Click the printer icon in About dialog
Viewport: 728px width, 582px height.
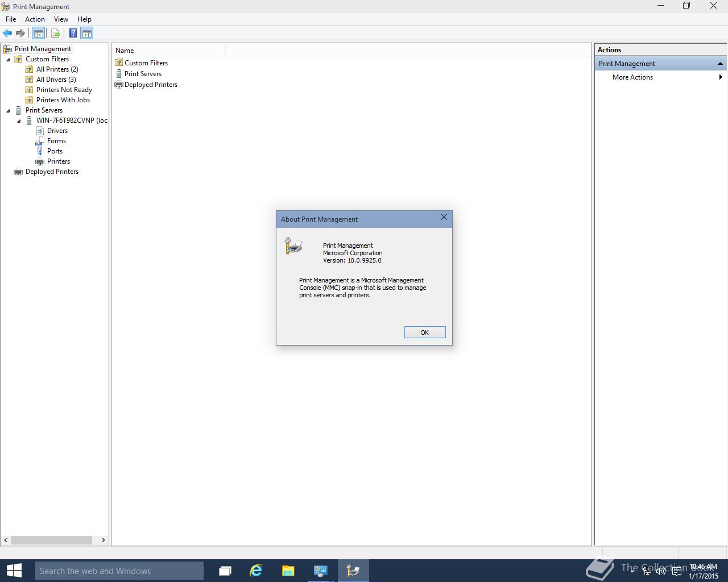pyautogui.click(x=293, y=246)
